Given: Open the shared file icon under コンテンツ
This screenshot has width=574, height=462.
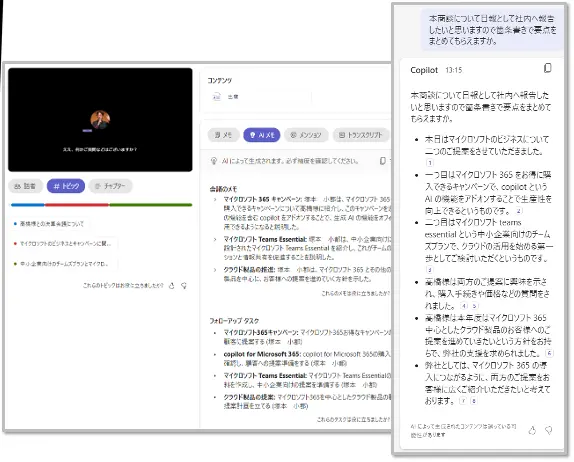Looking at the screenshot, I should (x=217, y=97).
